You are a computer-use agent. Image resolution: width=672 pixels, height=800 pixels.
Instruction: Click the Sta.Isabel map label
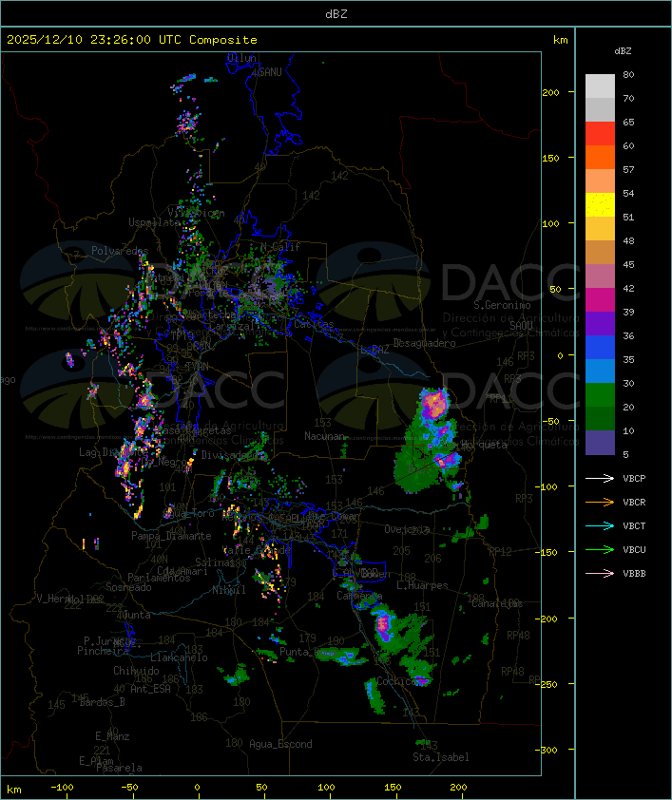click(x=441, y=757)
